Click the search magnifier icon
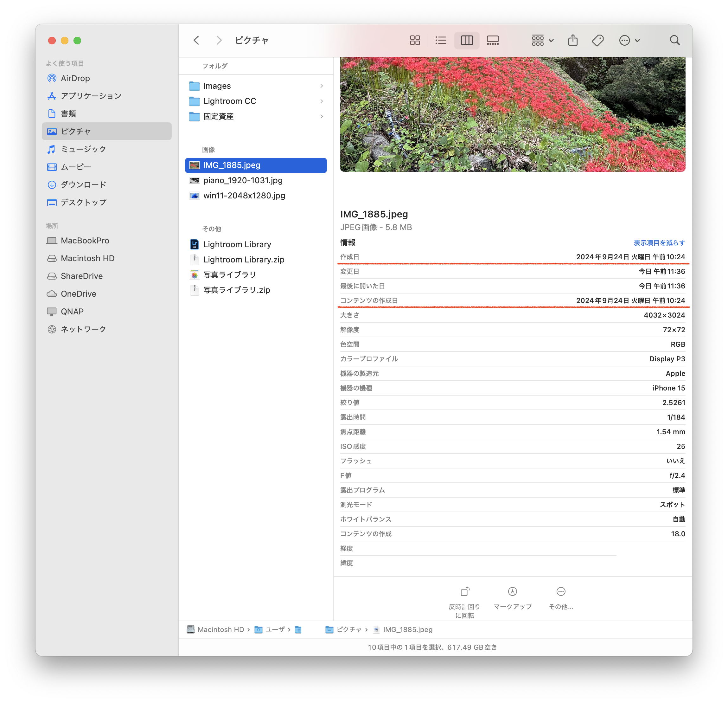The width and height of the screenshot is (728, 703). point(674,40)
